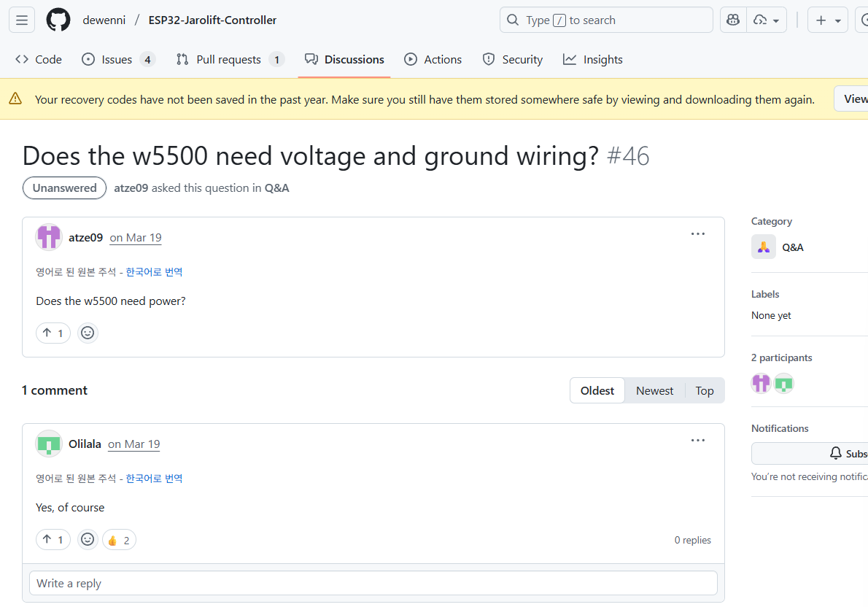Add emoji reaction to atze09's question
Screen dimensions: 868x607
(88, 333)
